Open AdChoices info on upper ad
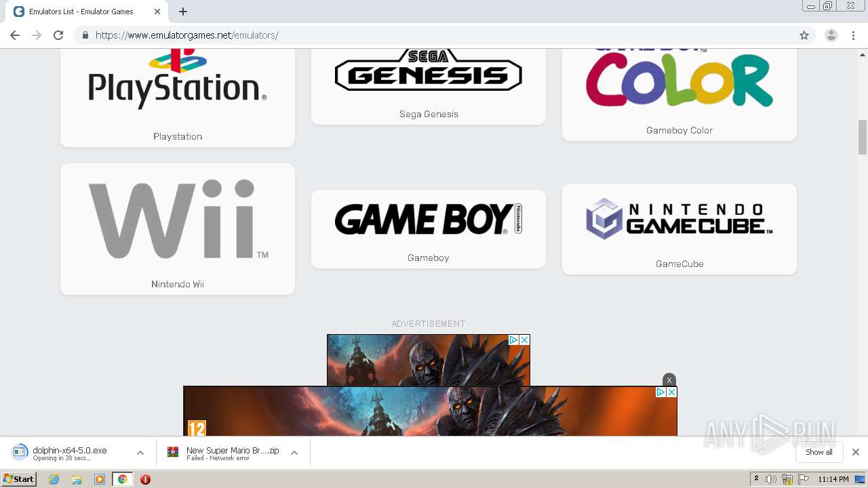Screen dimensions: 868x488 [x=514, y=340]
